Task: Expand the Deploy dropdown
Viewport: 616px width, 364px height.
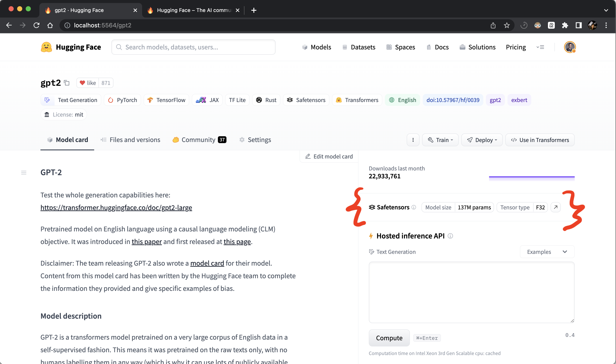Action: [482, 140]
